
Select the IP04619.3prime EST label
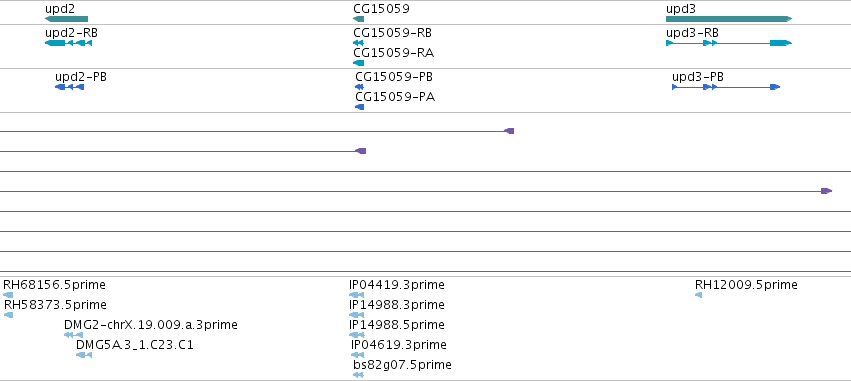[399, 345]
